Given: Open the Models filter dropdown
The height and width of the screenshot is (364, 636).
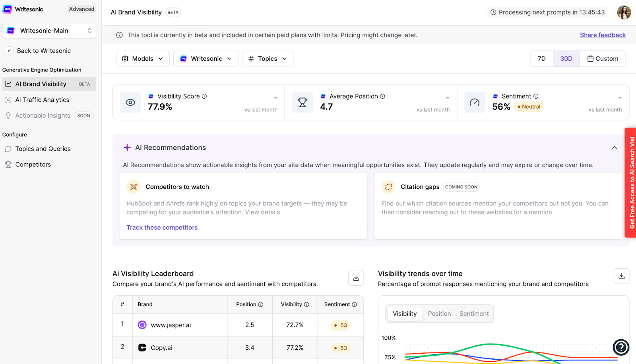Looking at the screenshot, I should click(143, 58).
